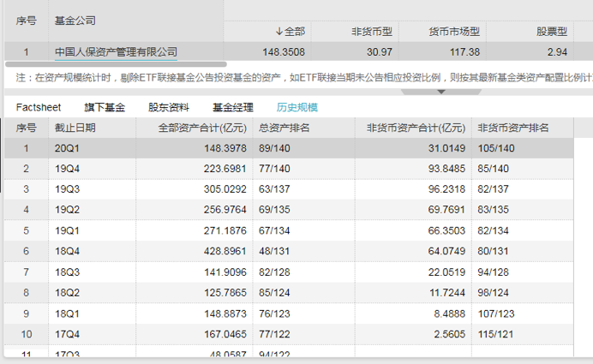Viewport: 593px width, 364px height.
Task: Click the 总资产排名 column header
Action: coord(284,128)
